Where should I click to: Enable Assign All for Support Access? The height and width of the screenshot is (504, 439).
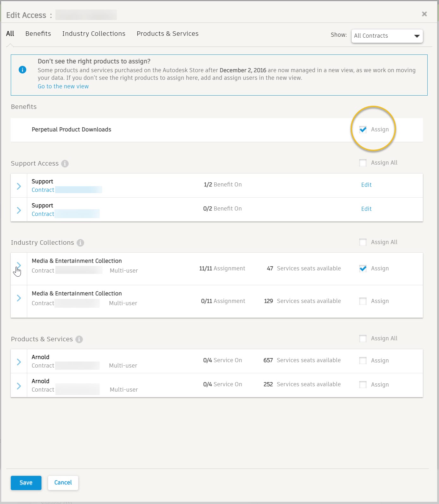[x=363, y=163]
